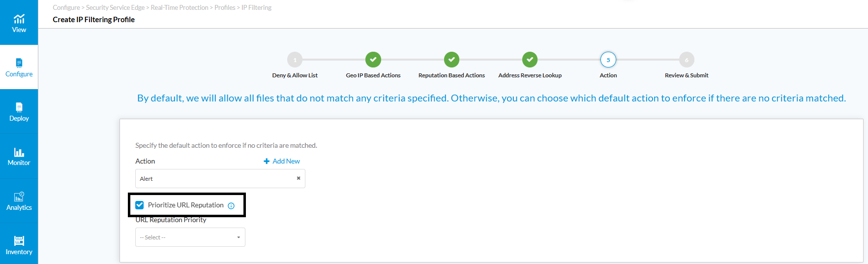Navigate to Security Service Edge breadcrumb

[x=115, y=7]
